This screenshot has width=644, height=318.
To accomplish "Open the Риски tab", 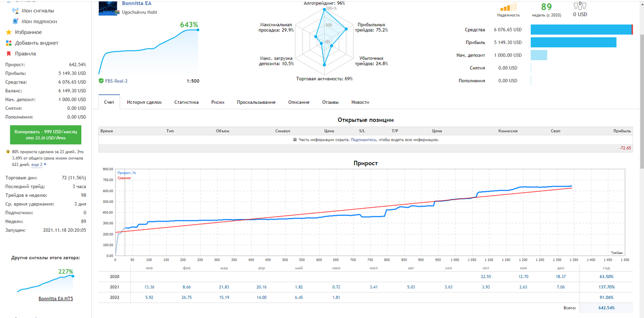I will [x=218, y=102].
